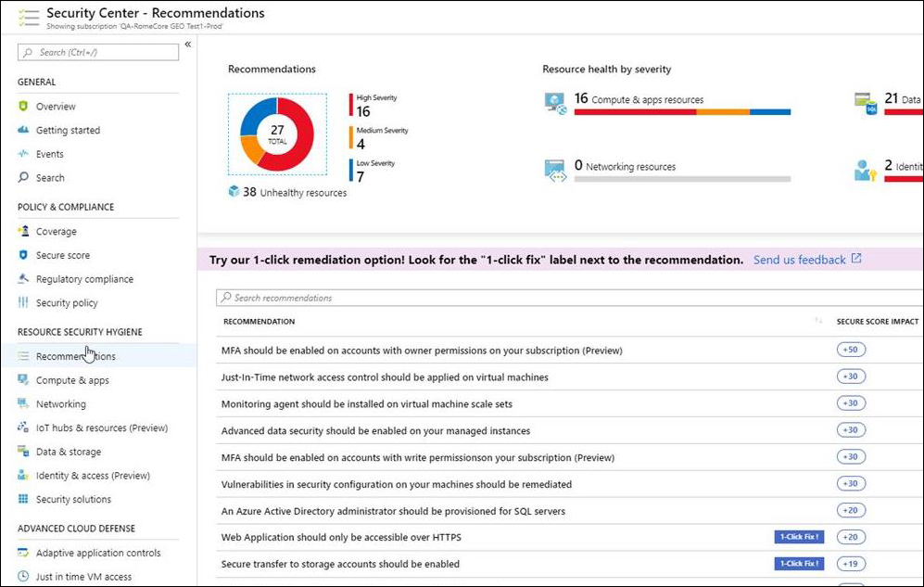The image size is (924, 587).
Task: Open Vulnerabilities in security configuration recommendation
Action: click(397, 484)
